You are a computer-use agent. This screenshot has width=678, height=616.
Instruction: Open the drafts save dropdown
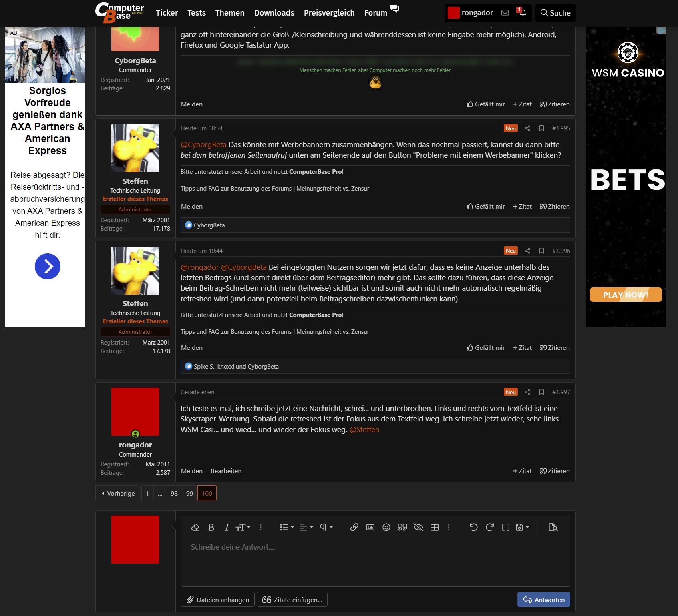(x=523, y=527)
